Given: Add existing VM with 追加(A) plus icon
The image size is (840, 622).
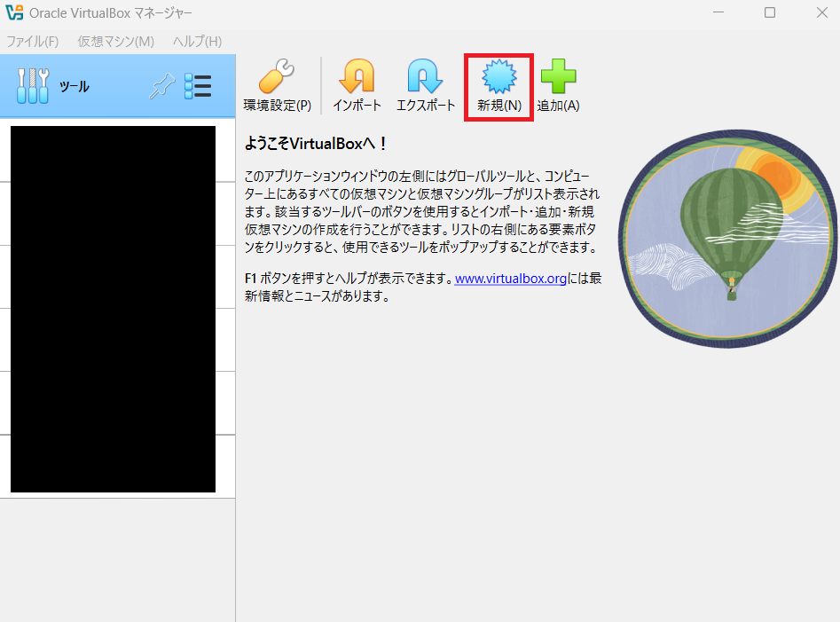Looking at the screenshot, I should 558,78.
